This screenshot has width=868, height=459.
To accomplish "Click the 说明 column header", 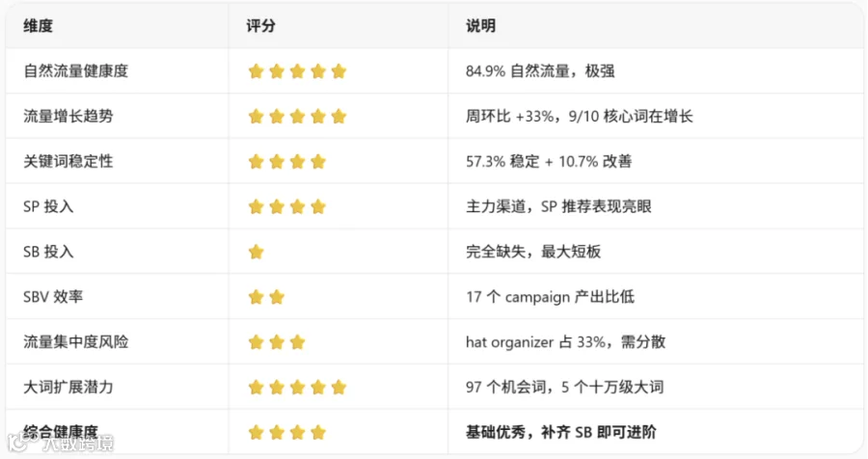I will click(480, 25).
